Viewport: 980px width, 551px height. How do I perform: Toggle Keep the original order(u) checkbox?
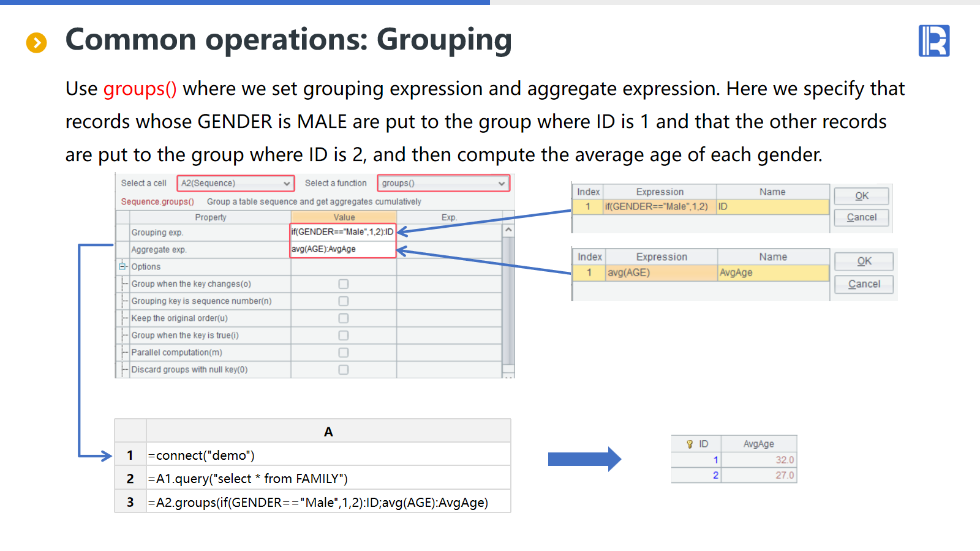(344, 318)
